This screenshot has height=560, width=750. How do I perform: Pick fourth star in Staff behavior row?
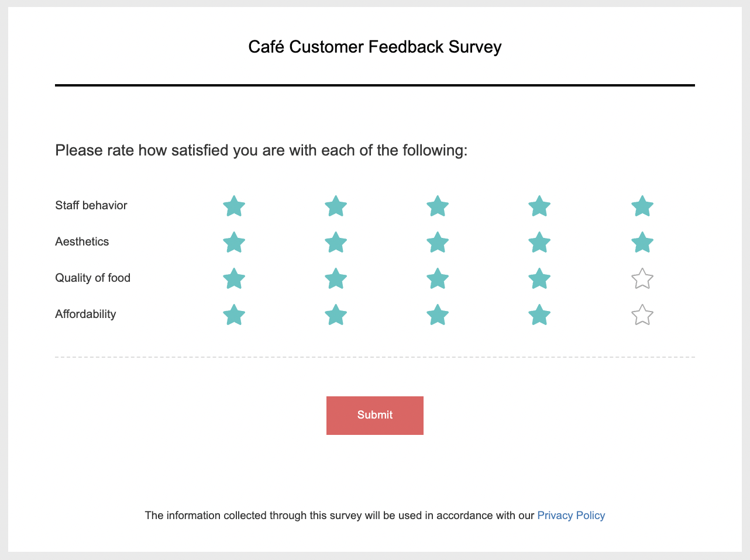[539, 206]
